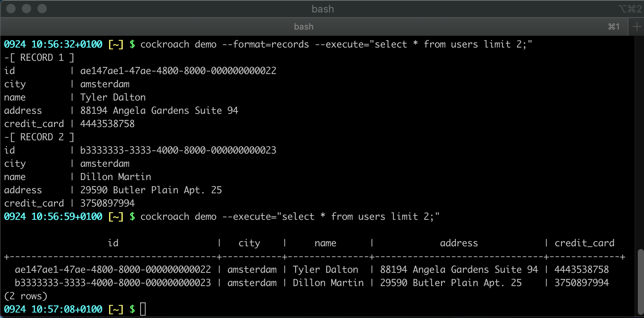Click '29590 Butler Plain Apt. 25' in table

click(451, 283)
